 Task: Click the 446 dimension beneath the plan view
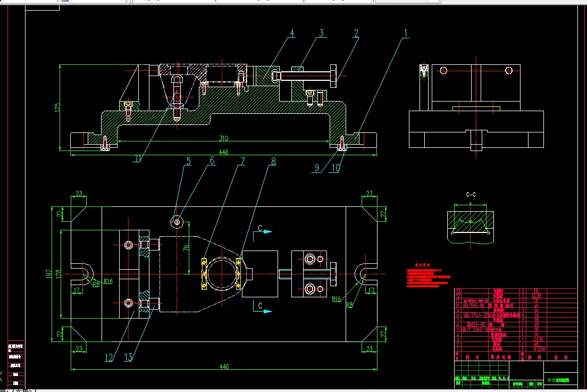point(224,366)
